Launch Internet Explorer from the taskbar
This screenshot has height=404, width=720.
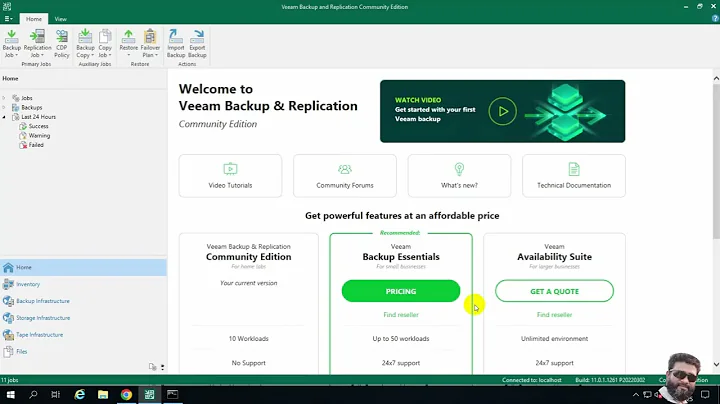tap(79, 394)
